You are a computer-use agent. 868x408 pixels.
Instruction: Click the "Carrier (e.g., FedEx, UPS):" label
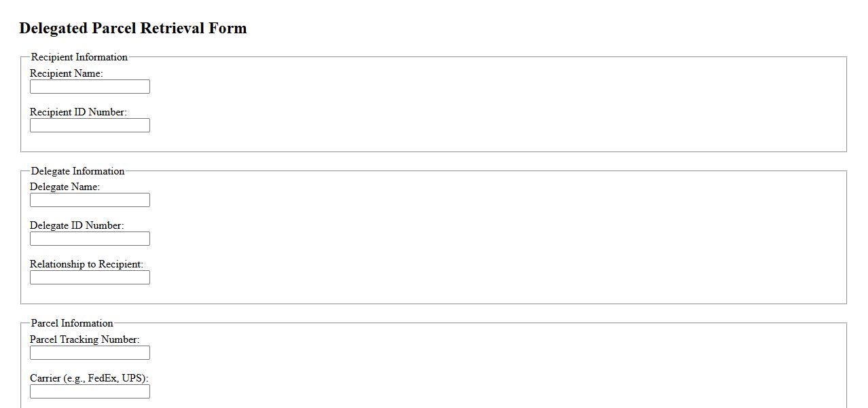tap(89, 378)
